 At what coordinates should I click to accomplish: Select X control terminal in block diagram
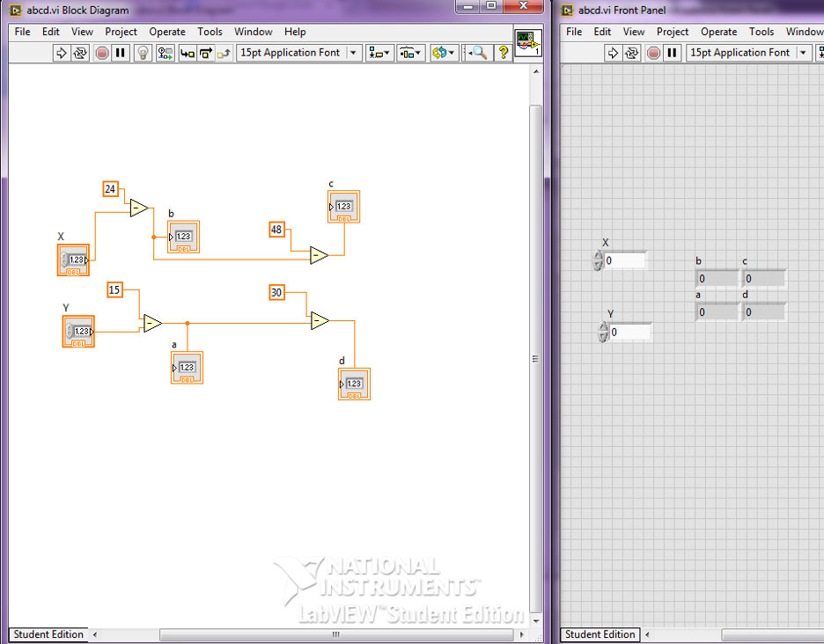(x=73, y=260)
